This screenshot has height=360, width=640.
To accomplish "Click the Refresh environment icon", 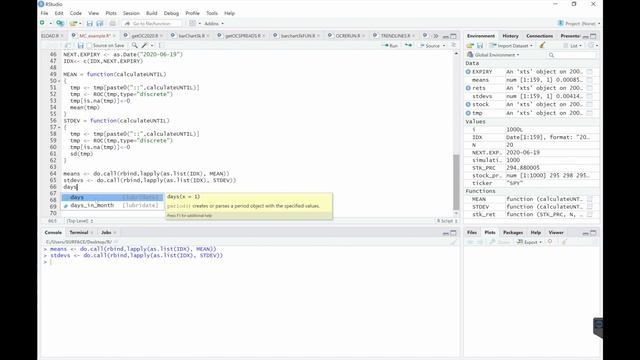I will point(592,45).
